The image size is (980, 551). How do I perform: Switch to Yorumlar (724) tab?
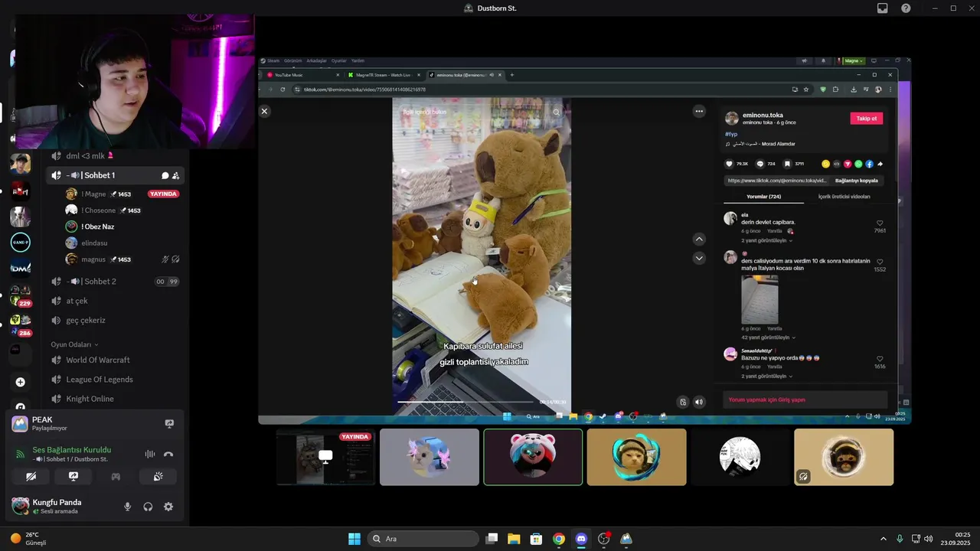pos(763,197)
